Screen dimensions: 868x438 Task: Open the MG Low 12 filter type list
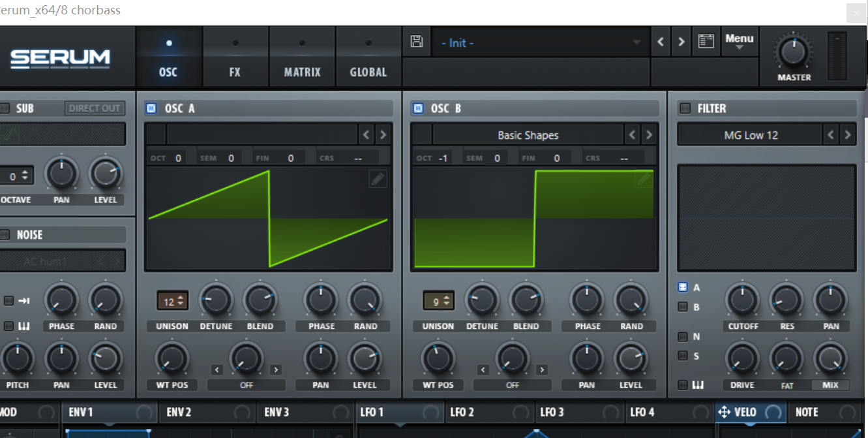(751, 135)
